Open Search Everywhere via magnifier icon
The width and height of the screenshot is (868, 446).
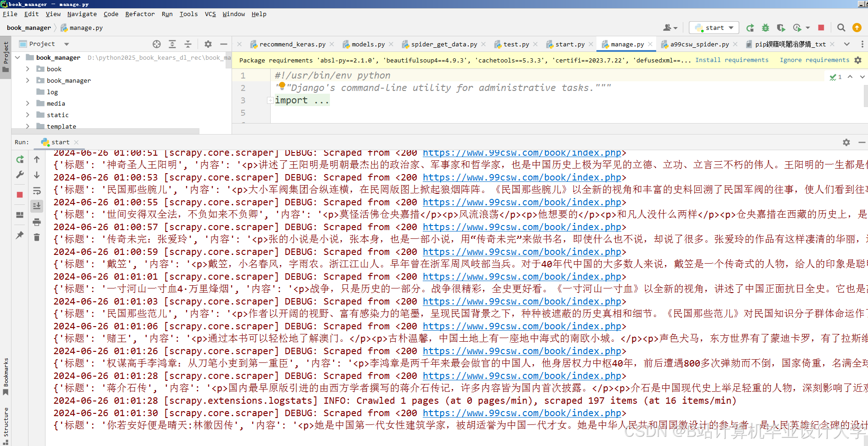pyautogui.click(x=841, y=28)
